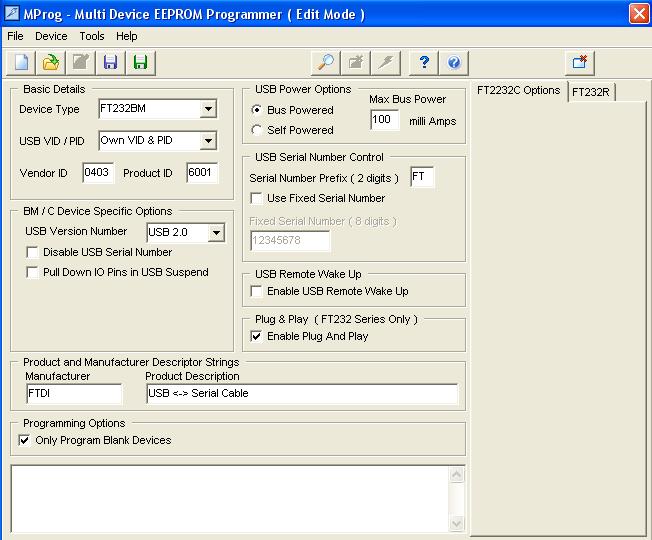Click the New file toolbar icon
Image resolution: width=652 pixels, height=540 pixels.
click(x=21, y=62)
